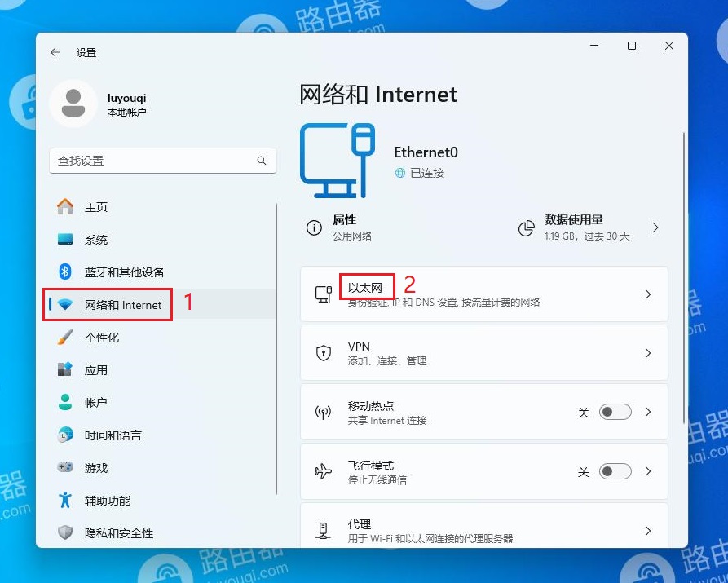Click the accessibility figure icon for 辅助功能
Viewport: 728px width, 583px height.
(65, 500)
